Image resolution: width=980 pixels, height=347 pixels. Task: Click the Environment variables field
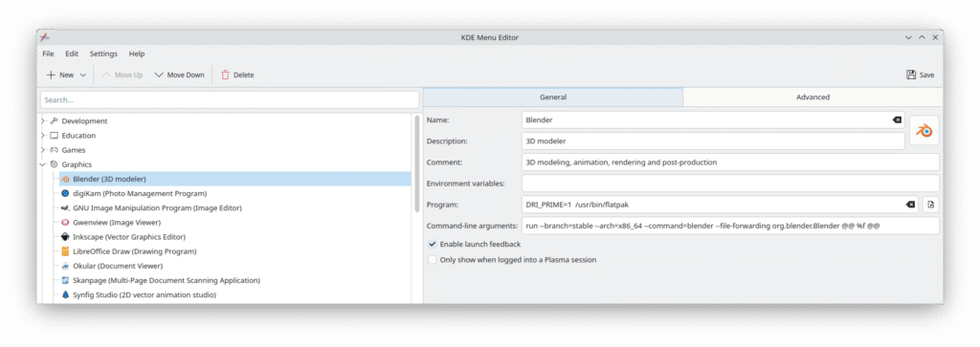tap(730, 184)
